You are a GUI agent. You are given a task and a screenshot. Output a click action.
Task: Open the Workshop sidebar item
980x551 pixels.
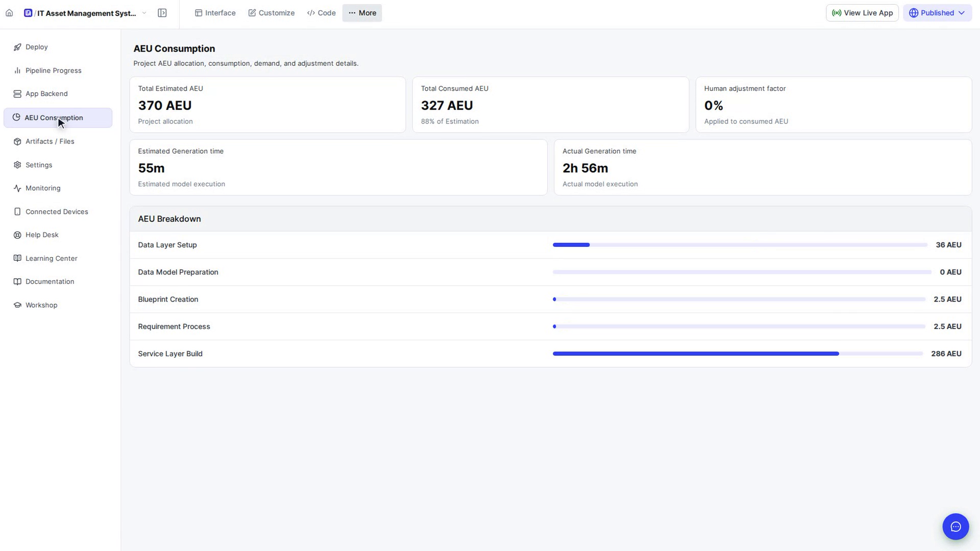58,305
